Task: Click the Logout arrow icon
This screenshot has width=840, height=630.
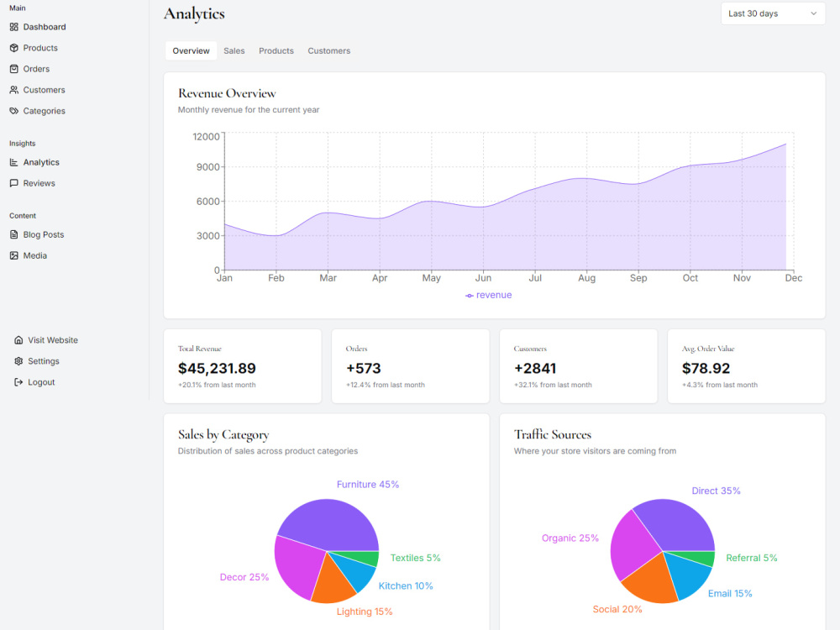Action: 18,382
